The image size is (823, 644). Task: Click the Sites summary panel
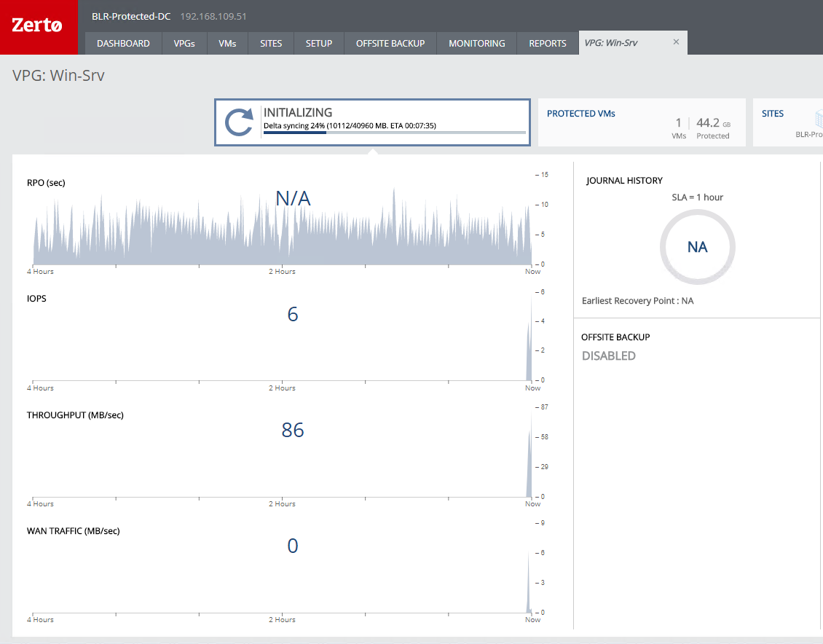click(788, 122)
